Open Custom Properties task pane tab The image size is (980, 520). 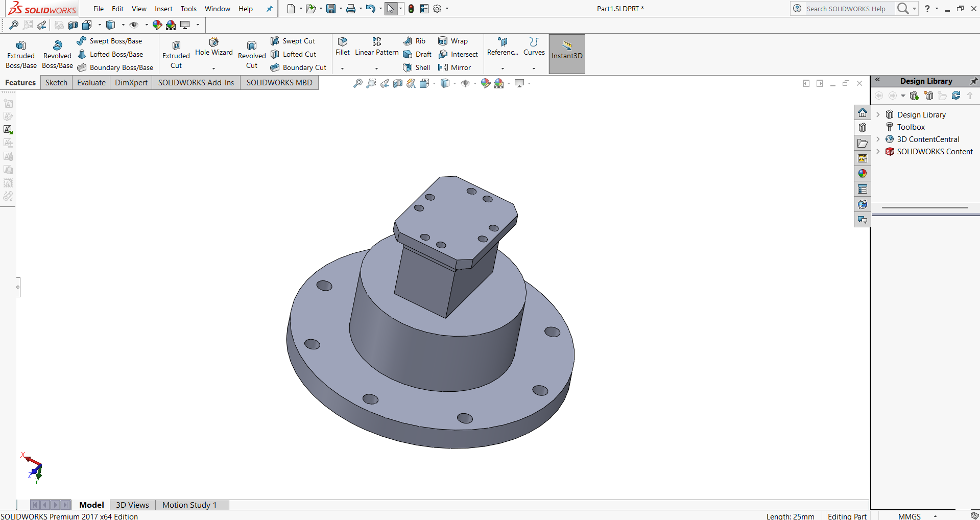point(863,189)
